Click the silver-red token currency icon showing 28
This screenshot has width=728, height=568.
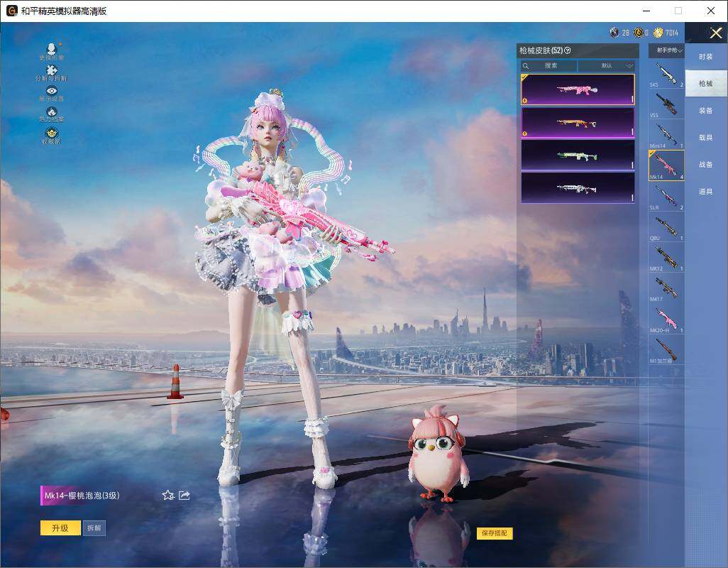(614, 33)
